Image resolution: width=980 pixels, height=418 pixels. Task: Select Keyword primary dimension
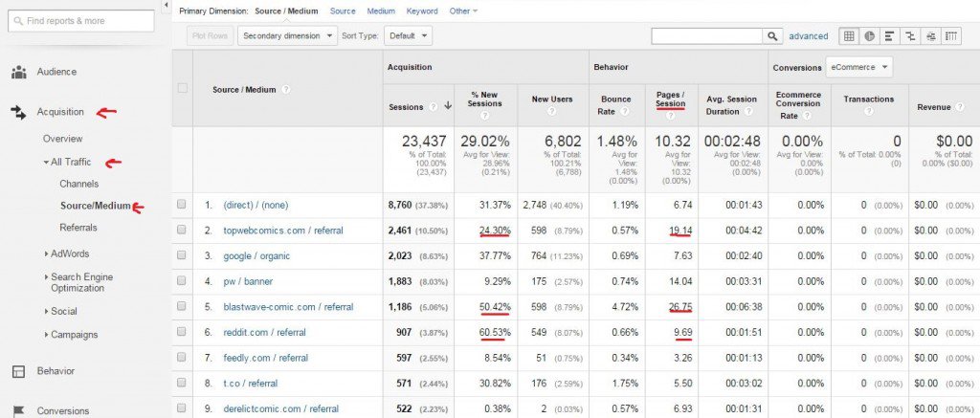click(422, 11)
